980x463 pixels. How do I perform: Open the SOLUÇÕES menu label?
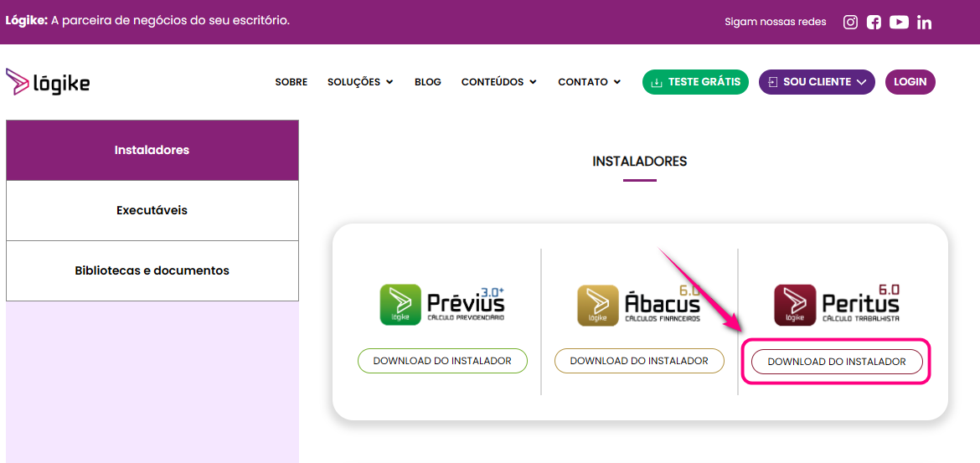coord(353,83)
